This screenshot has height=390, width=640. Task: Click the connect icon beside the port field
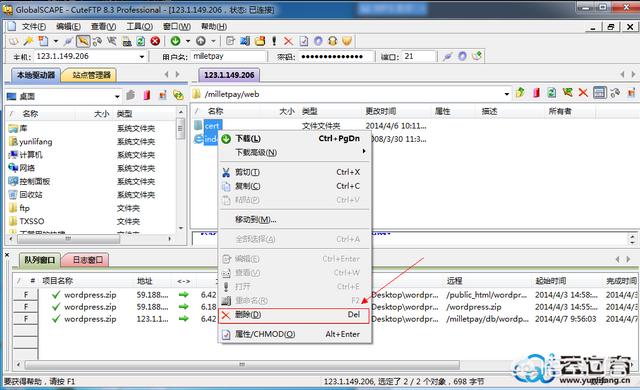coord(447,56)
